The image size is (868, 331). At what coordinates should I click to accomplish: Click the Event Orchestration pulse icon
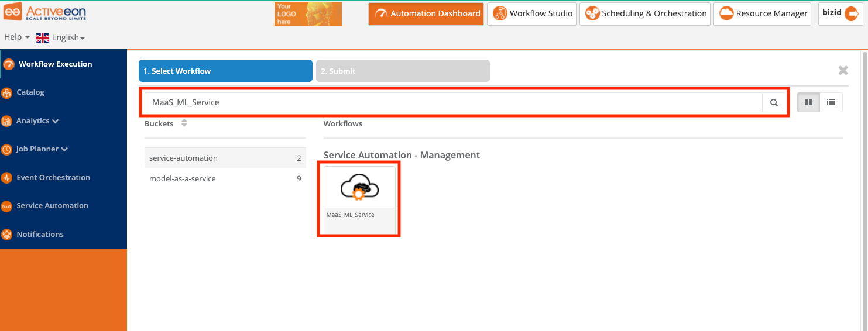(x=7, y=178)
